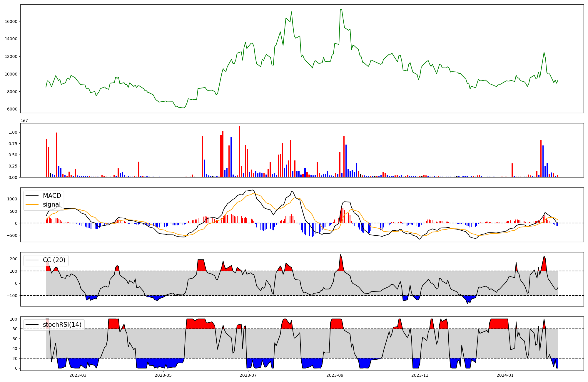Click the 16000 price axis tick label
Screen dimensions: 588x382
11,21
